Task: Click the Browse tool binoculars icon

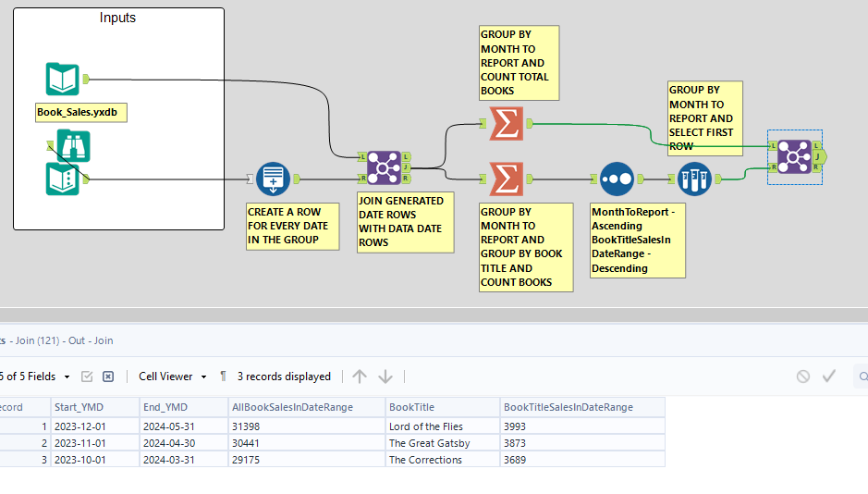Action: [73, 144]
